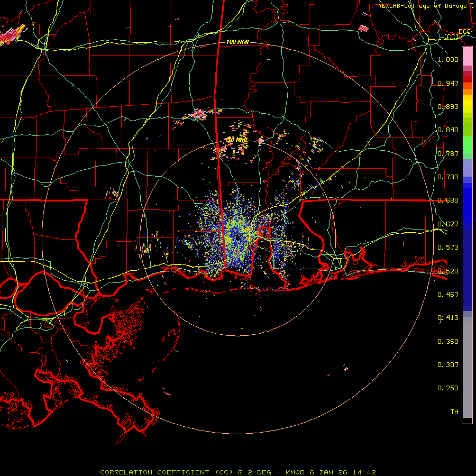Pick the dark red color bar segment
The width and height of the screenshot is (476, 476).
point(467,79)
